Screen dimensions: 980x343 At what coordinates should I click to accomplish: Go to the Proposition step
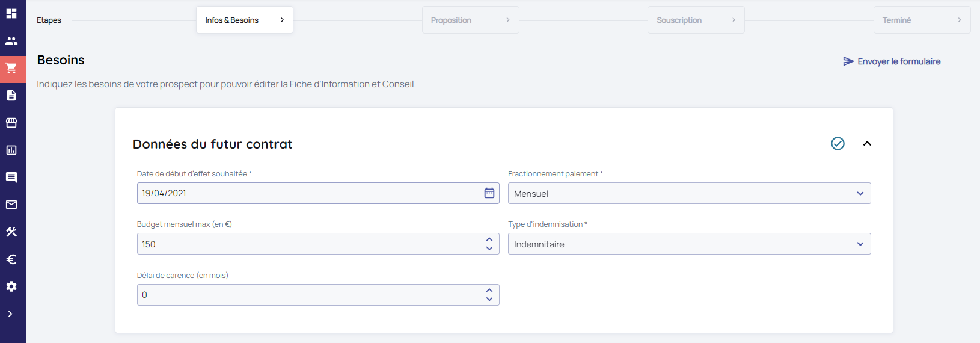coord(470,20)
